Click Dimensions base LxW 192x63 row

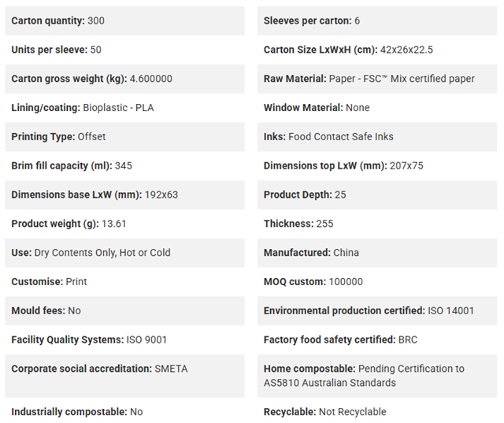coord(124,195)
